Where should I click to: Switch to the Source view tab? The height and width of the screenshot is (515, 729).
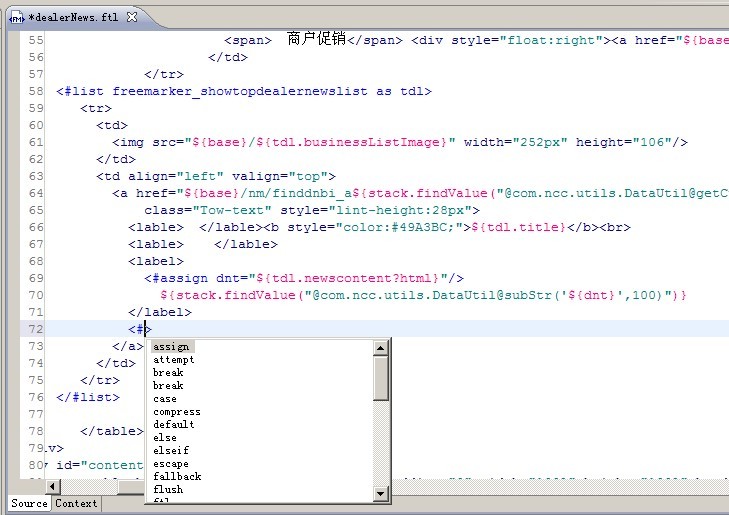[x=29, y=503]
